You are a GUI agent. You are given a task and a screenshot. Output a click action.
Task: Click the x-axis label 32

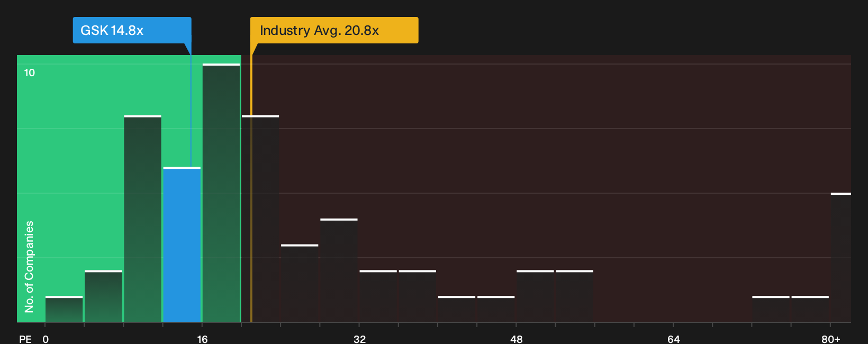point(359,339)
